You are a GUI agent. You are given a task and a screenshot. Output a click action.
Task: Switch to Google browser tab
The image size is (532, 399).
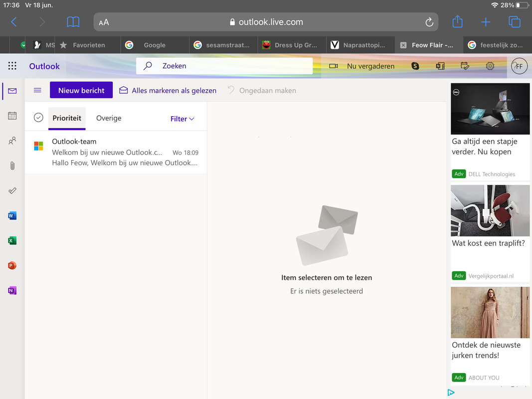(155, 45)
